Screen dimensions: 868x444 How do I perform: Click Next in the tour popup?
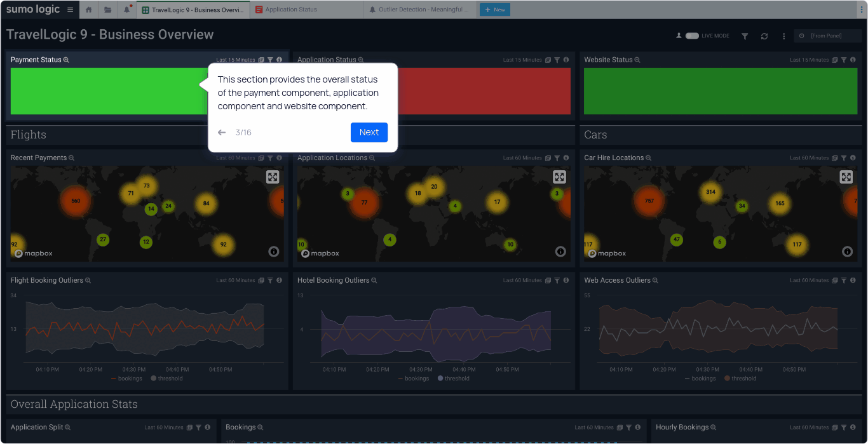tap(369, 132)
